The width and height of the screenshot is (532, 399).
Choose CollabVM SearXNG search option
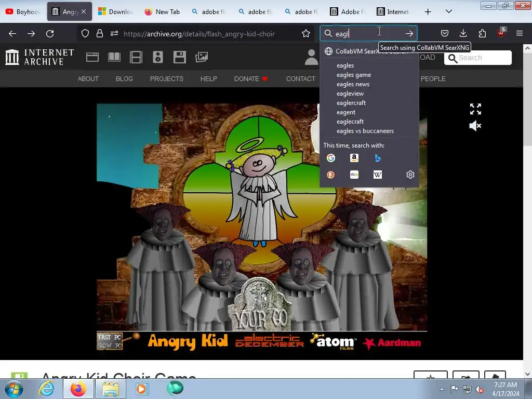pos(369,51)
